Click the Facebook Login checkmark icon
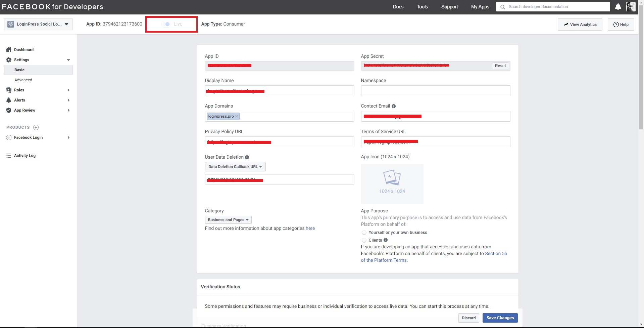 [9, 137]
